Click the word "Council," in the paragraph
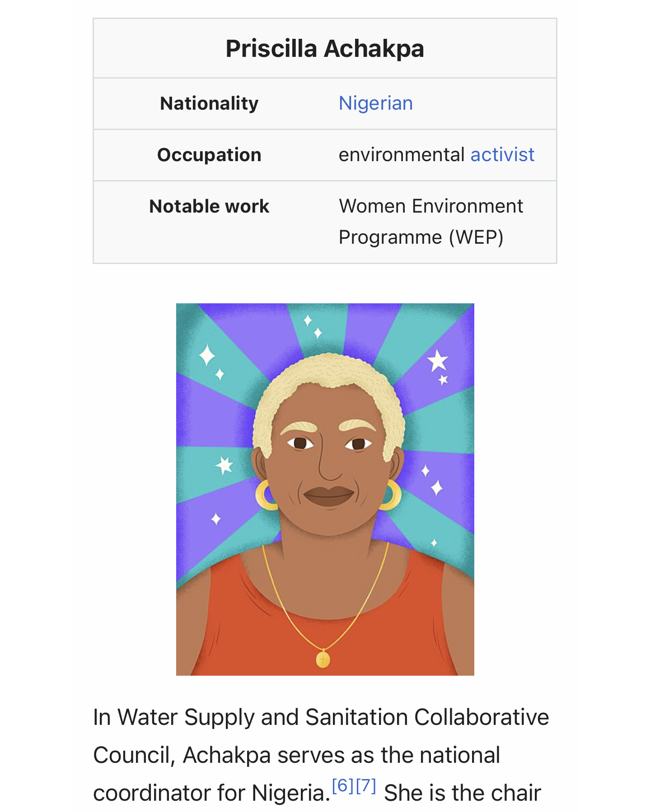This screenshot has width=650, height=812. [x=134, y=755]
